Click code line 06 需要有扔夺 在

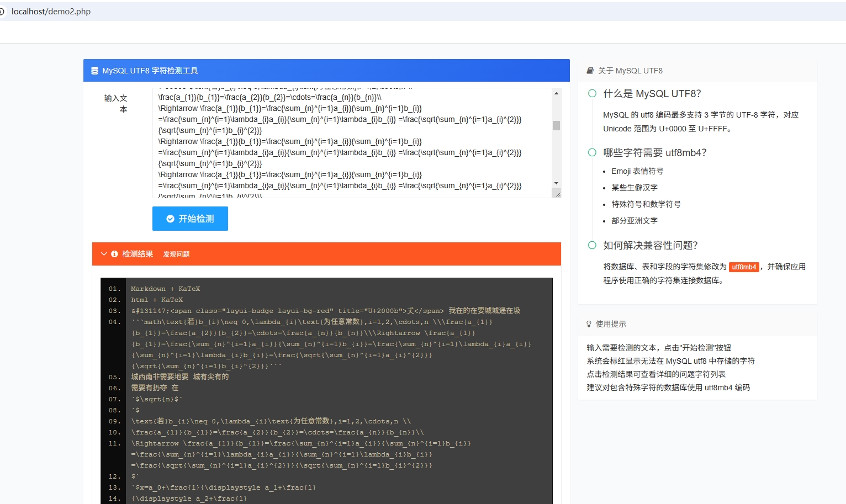point(155,388)
